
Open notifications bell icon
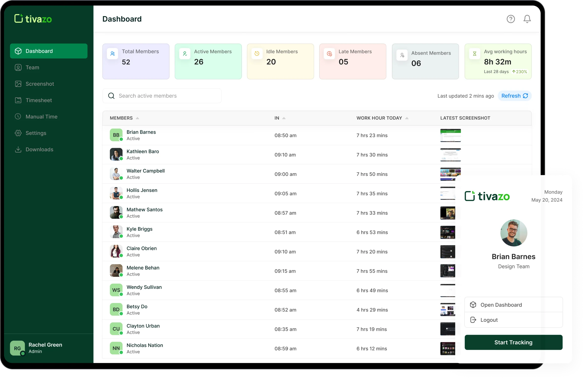(x=527, y=19)
